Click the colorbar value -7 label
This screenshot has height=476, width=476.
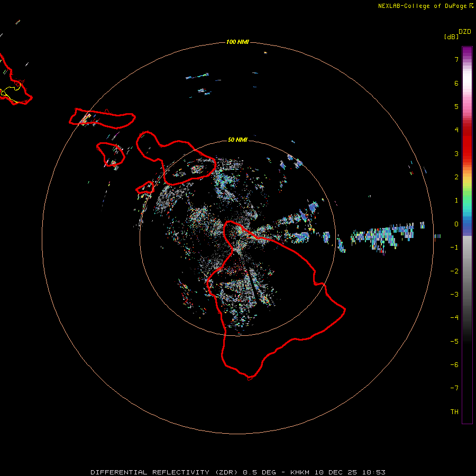[454, 388]
